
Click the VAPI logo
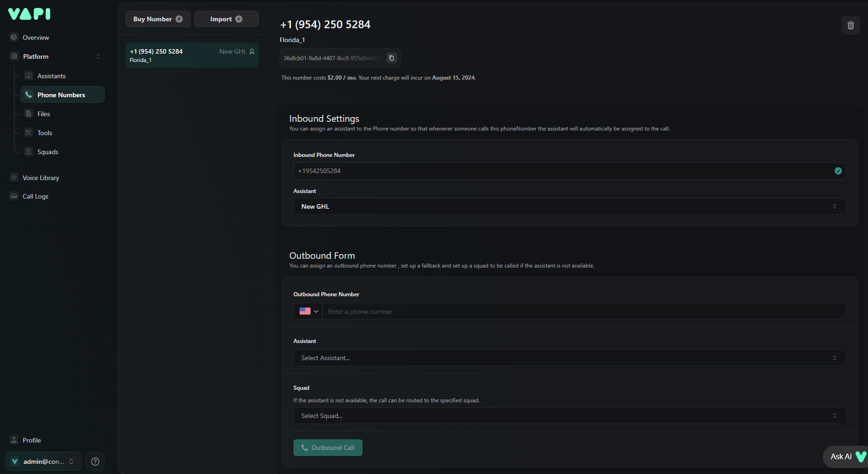29,14
